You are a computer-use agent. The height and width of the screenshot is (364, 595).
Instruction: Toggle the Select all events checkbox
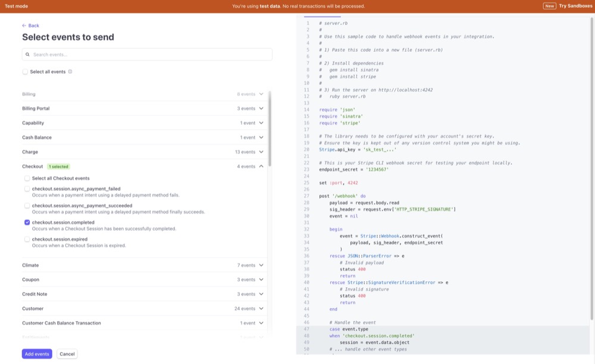tap(25, 71)
